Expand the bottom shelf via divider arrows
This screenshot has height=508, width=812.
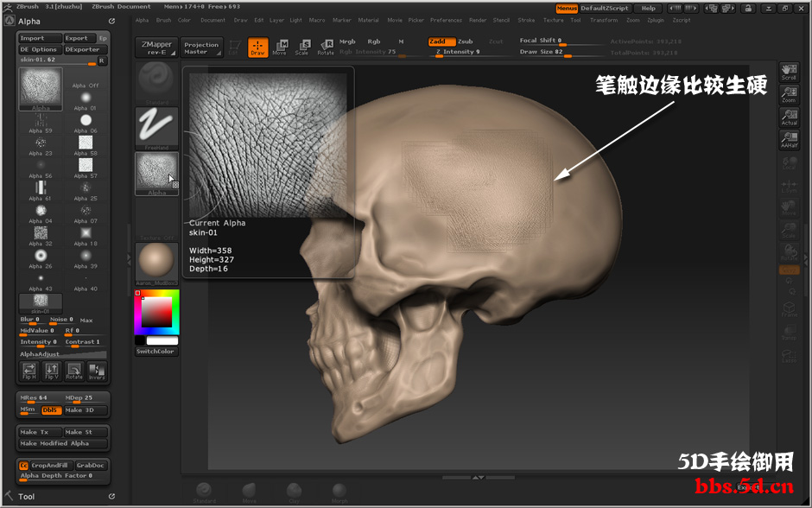[479, 478]
